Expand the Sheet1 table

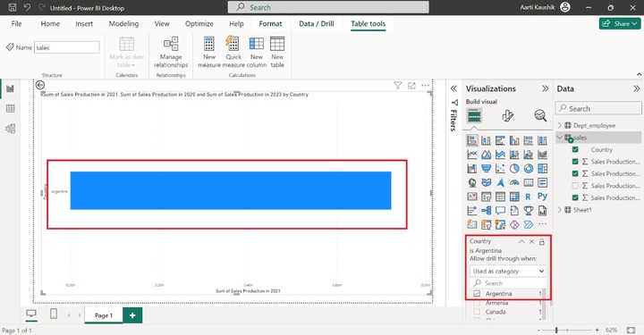pyautogui.click(x=559, y=210)
